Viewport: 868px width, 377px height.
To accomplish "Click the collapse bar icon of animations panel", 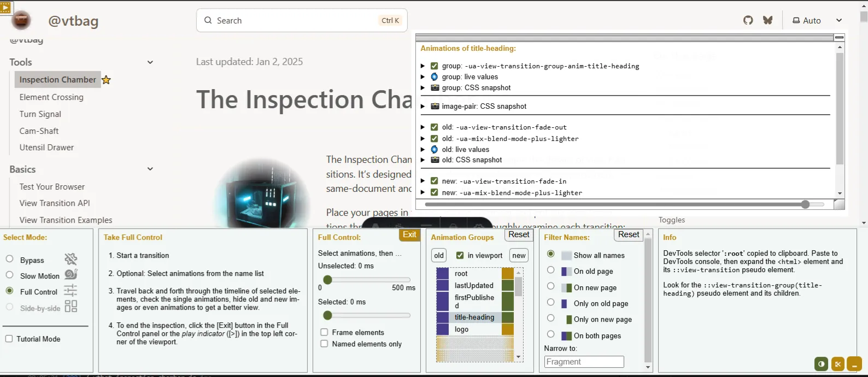I will [x=840, y=37].
